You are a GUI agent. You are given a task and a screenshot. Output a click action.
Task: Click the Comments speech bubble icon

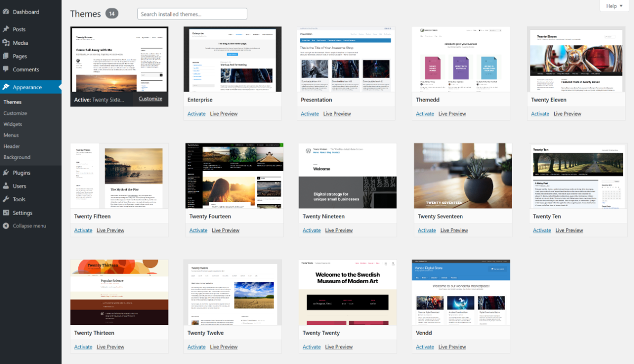click(x=6, y=69)
